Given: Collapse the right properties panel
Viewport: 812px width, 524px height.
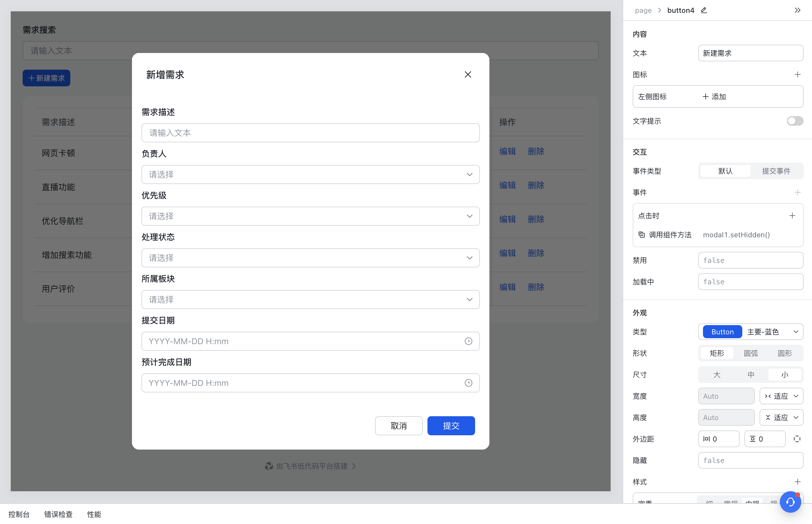Looking at the screenshot, I should [x=797, y=10].
